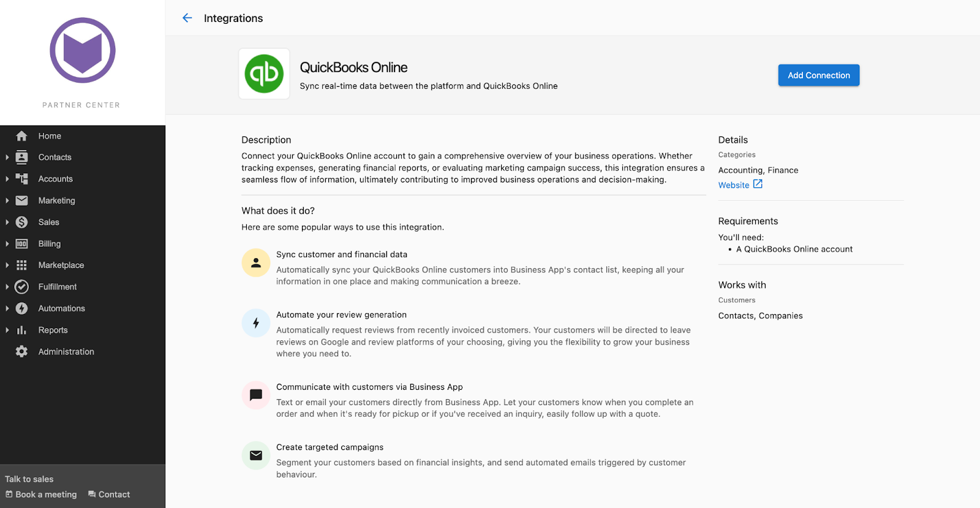
Task: Click the Sales dollar-sign icon
Action: (x=21, y=222)
